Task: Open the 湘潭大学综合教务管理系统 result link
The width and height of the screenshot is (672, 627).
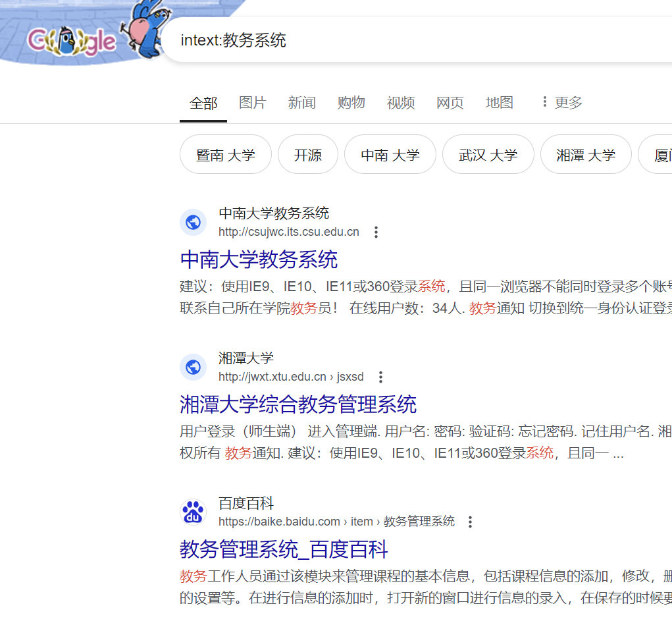Action: pyautogui.click(x=298, y=404)
